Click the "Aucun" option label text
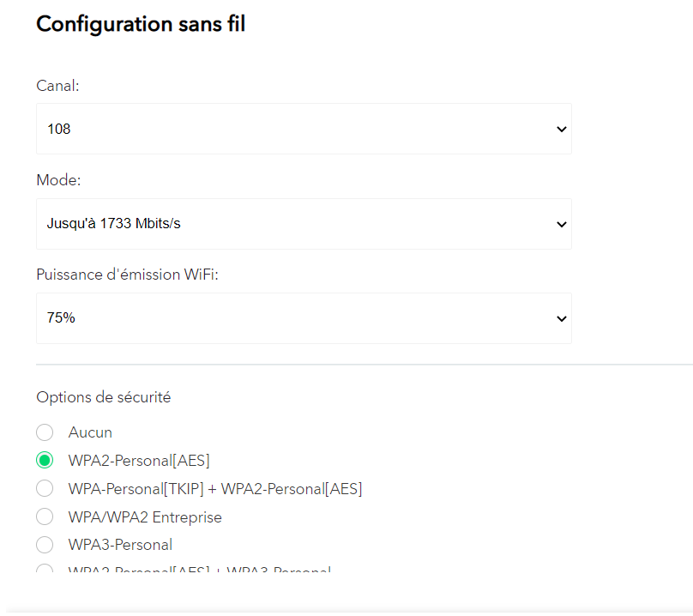The image size is (693, 616). pyautogui.click(x=90, y=432)
